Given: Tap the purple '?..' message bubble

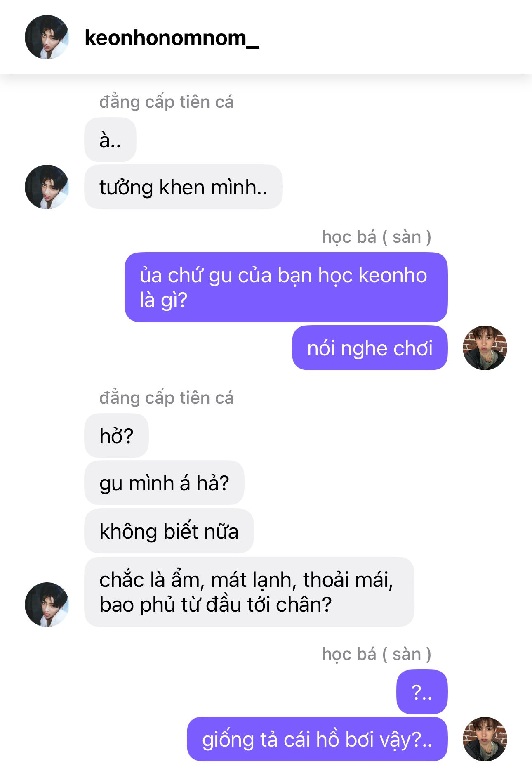Looking at the screenshot, I should 422,692.
